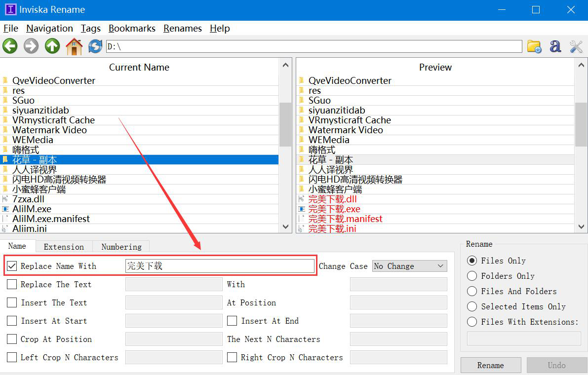Click the grey Forward navigation arrow

(31, 46)
